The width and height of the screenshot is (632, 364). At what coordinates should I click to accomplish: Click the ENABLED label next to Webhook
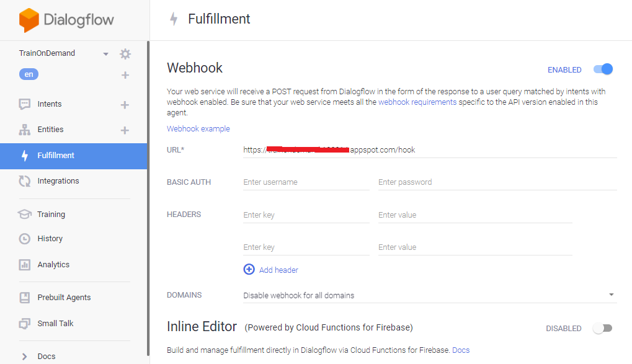click(564, 69)
